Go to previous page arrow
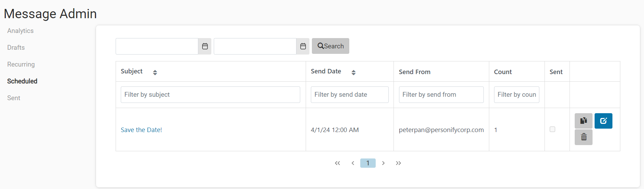 click(x=353, y=163)
